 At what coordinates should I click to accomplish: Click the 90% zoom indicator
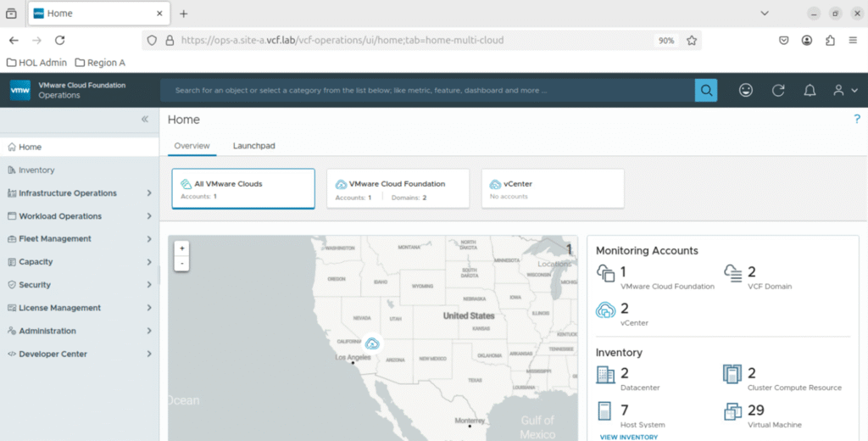point(666,41)
